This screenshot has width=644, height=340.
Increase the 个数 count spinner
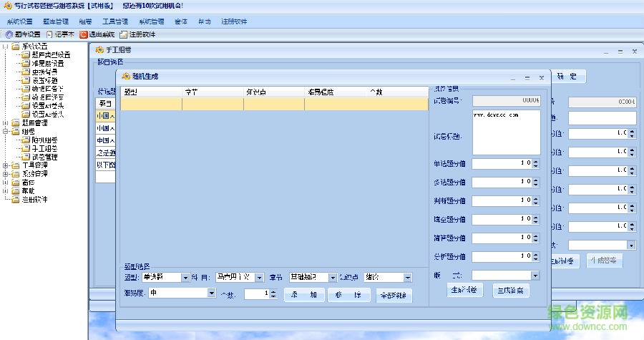pyautogui.click(x=273, y=291)
